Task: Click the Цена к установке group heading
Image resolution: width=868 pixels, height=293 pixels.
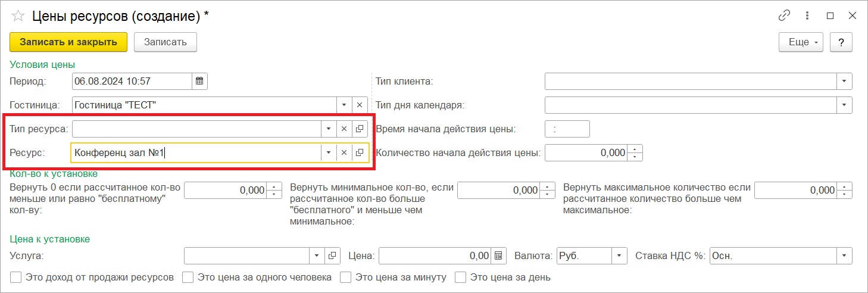Action: [50, 239]
